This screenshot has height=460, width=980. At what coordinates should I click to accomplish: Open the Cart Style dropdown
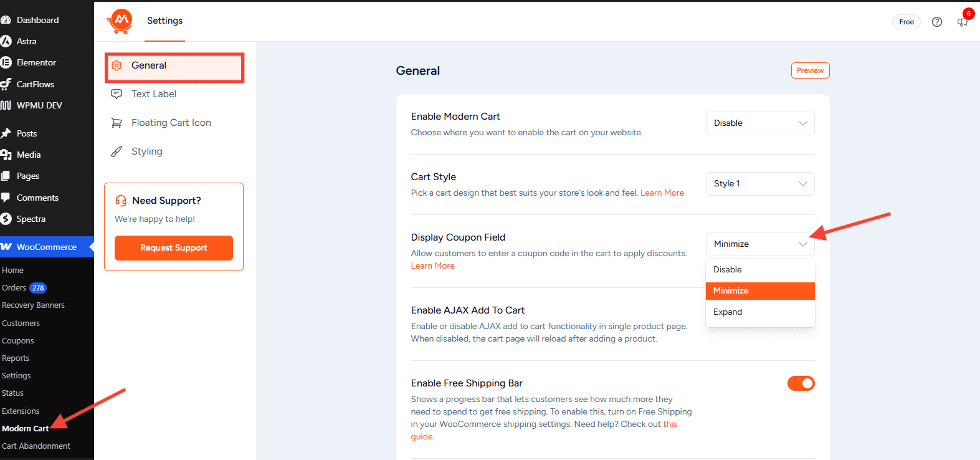[760, 184]
